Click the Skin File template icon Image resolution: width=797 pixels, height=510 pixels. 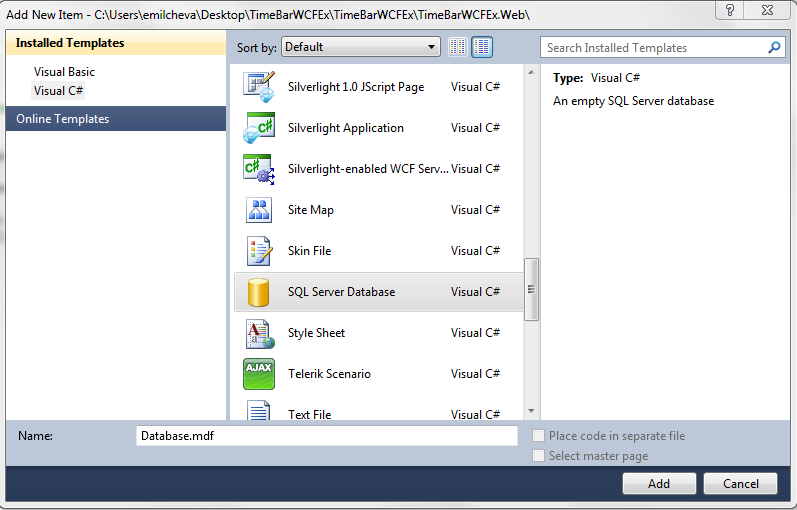(x=259, y=251)
